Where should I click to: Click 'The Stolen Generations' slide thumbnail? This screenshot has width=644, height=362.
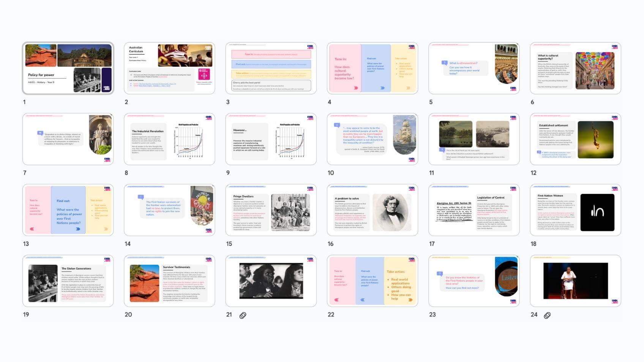click(68, 281)
